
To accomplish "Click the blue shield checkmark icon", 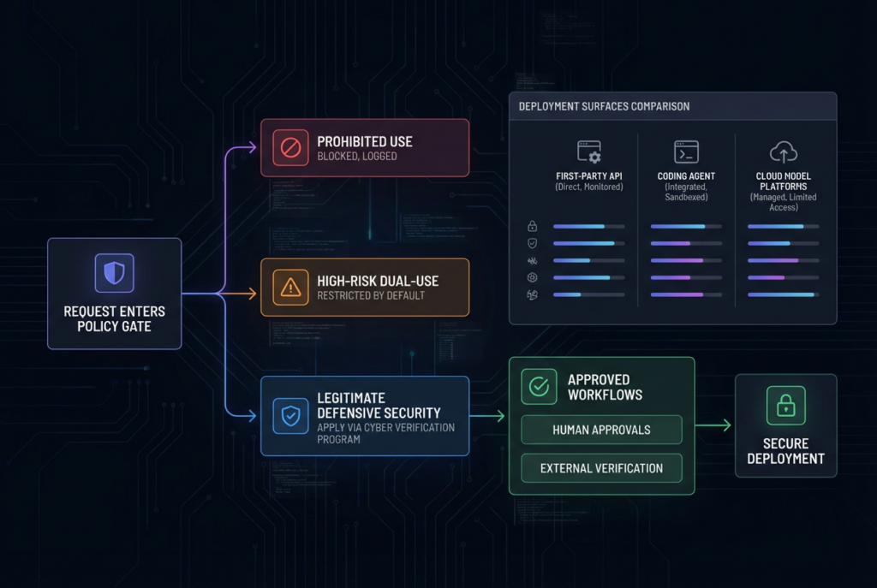I will click(289, 415).
